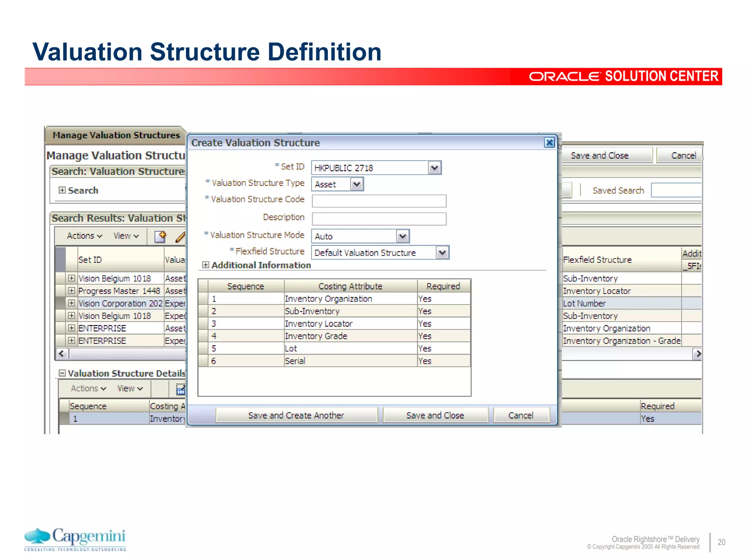747x560 pixels.
Task: Open the View menu in Valuation Structure Details
Action: pos(130,389)
